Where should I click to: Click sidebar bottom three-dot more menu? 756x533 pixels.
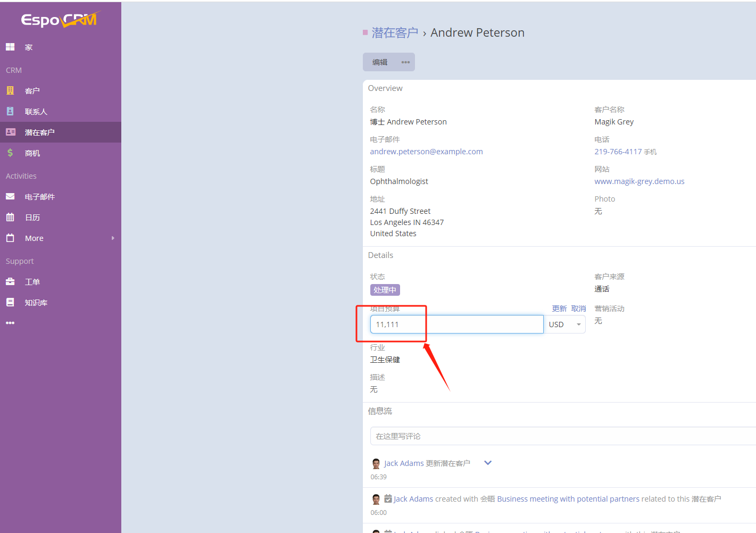[x=10, y=323]
